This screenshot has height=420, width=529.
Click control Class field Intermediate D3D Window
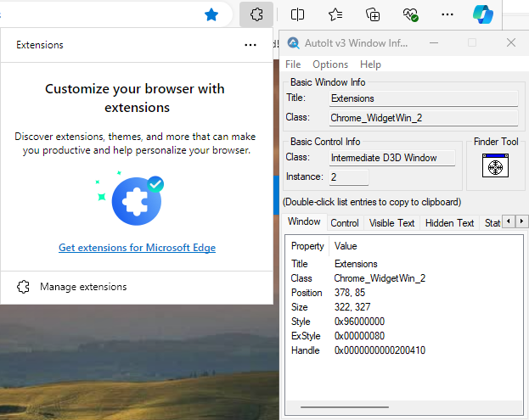(392, 158)
